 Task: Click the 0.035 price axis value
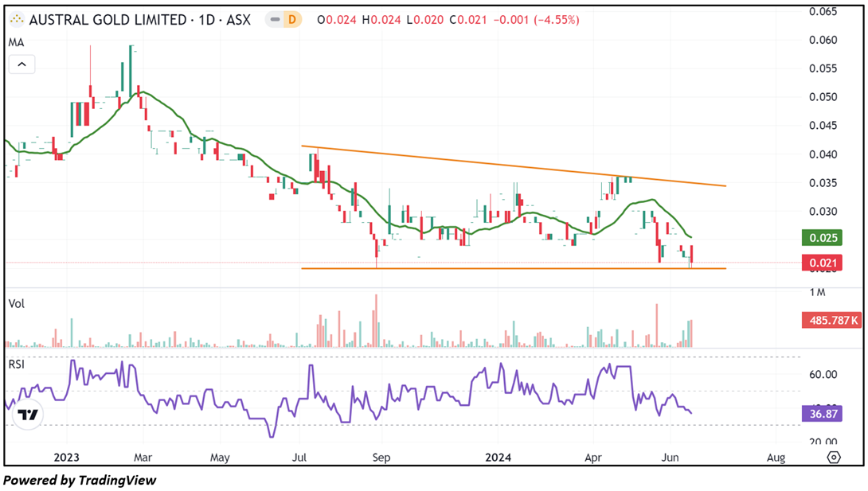pyautogui.click(x=823, y=183)
